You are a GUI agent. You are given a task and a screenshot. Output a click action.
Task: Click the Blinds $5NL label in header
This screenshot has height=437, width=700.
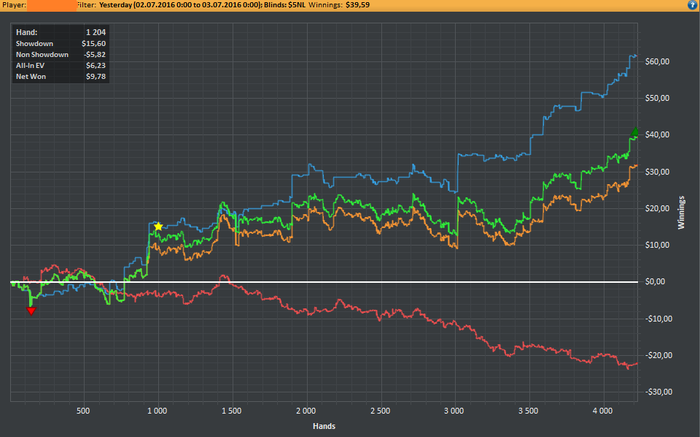tap(285, 5)
